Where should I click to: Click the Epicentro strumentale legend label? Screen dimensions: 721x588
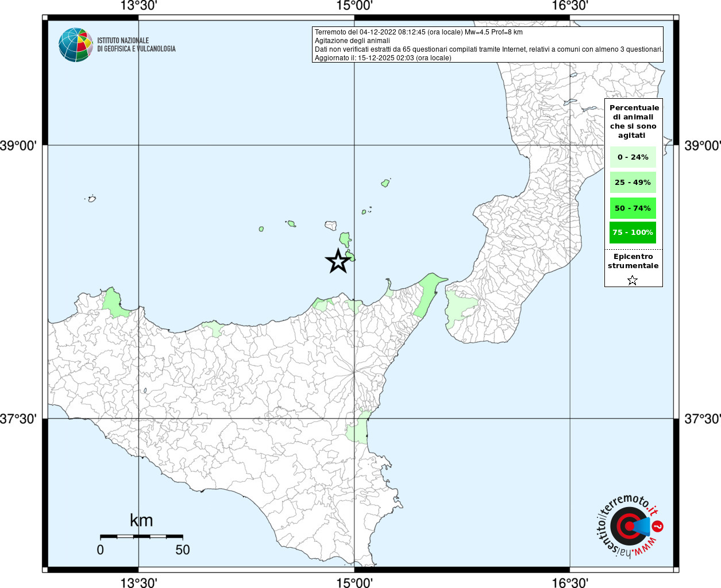[633, 261]
